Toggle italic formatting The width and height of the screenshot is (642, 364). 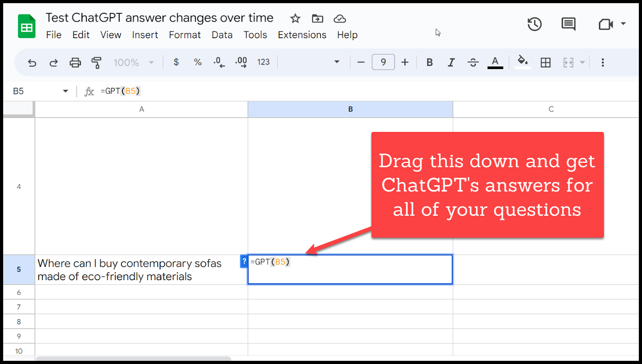451,63
